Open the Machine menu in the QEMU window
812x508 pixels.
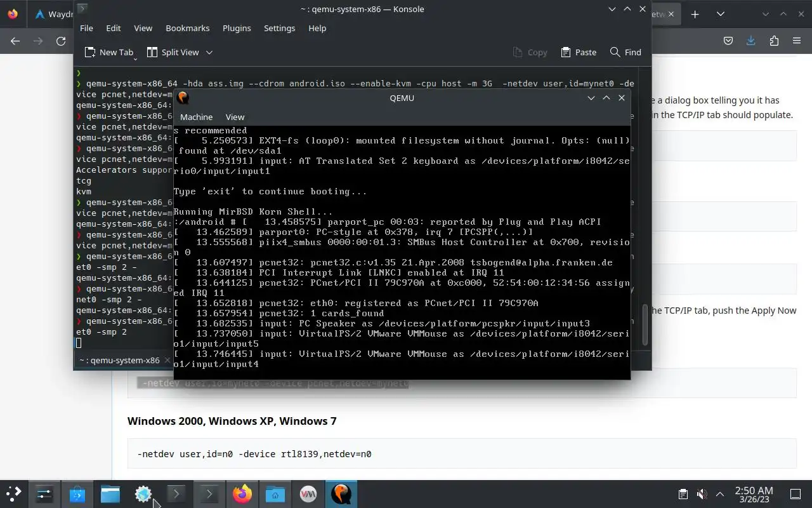(196, 117)
